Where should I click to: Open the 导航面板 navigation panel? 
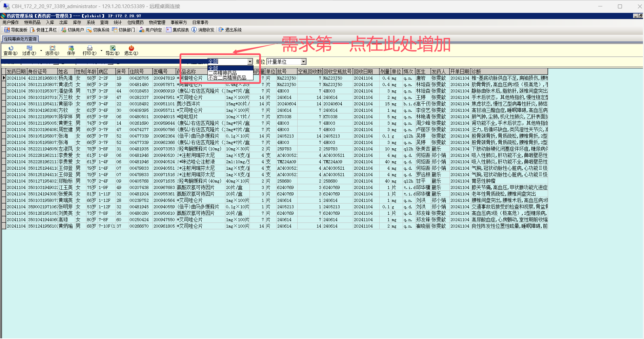point(16,30)
